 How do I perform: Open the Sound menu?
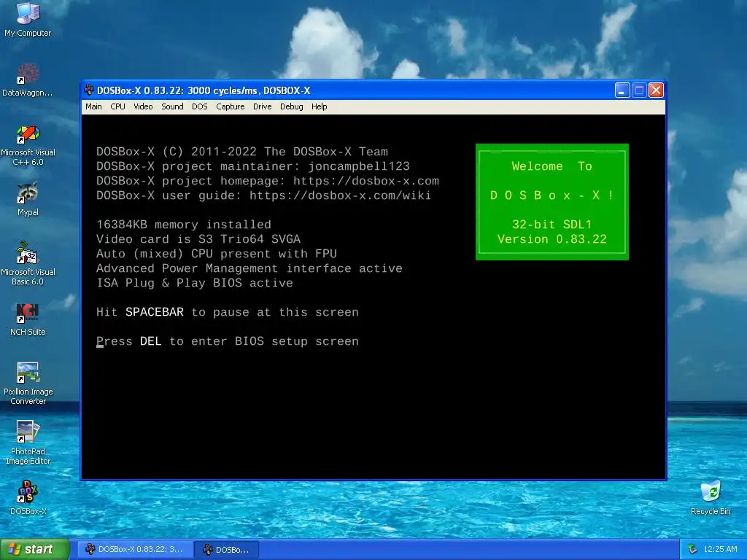[172, 106]
